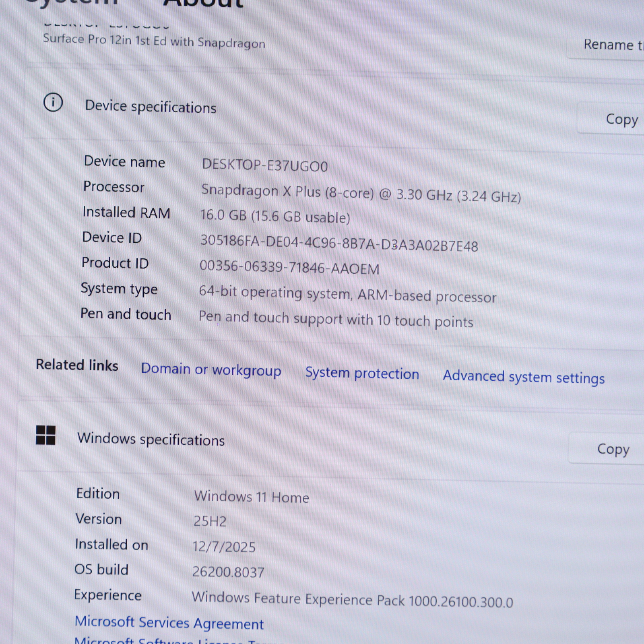
Task: Open Advanced system settings link
Action: (x=524, y=377)
